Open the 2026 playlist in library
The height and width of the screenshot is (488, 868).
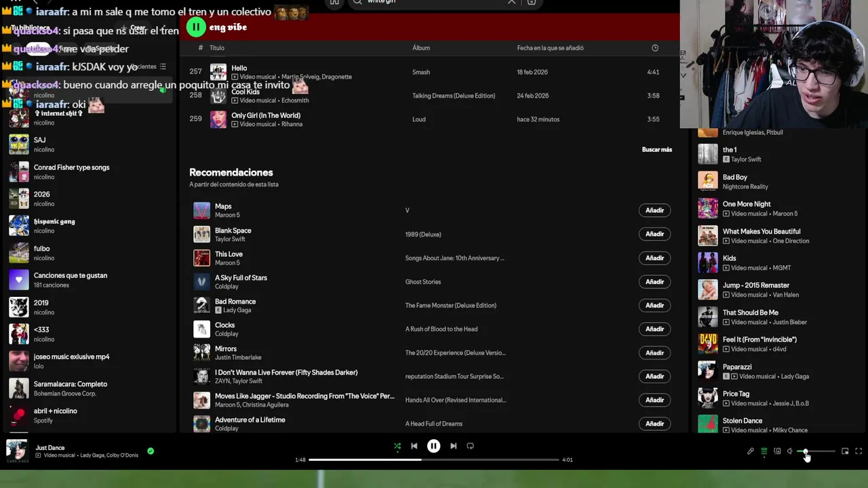(x=90, y=199)
